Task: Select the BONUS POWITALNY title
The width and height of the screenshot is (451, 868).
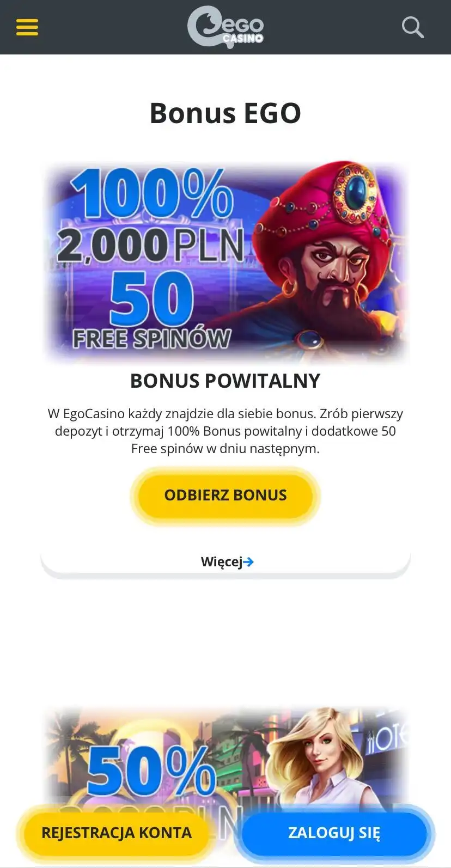Action: (225, 381)
